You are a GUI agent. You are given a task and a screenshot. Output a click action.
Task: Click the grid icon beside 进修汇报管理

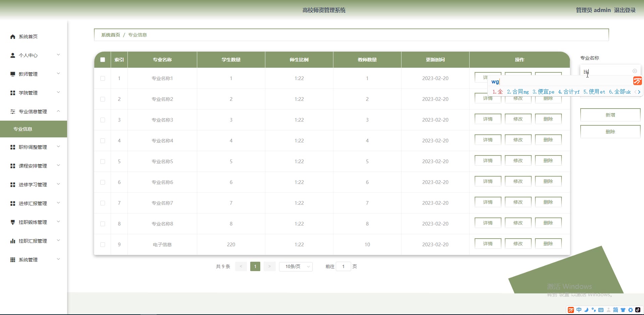13,203
